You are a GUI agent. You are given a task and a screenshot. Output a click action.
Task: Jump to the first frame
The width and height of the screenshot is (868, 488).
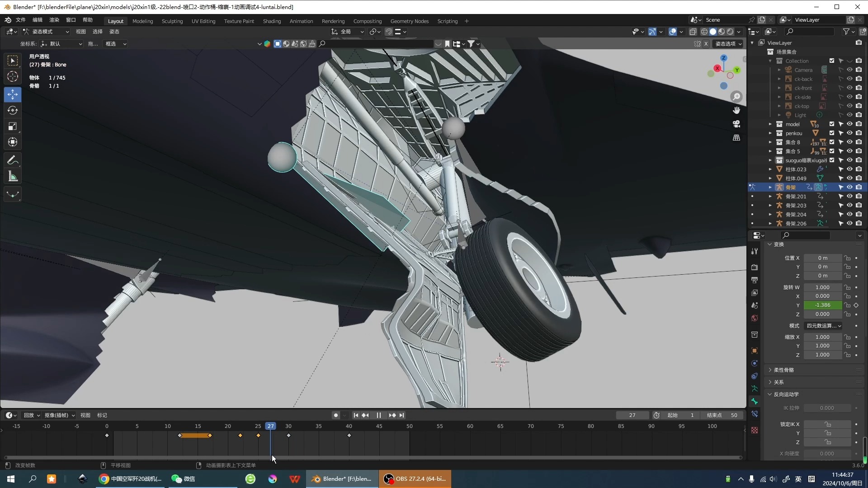point(356,415)
